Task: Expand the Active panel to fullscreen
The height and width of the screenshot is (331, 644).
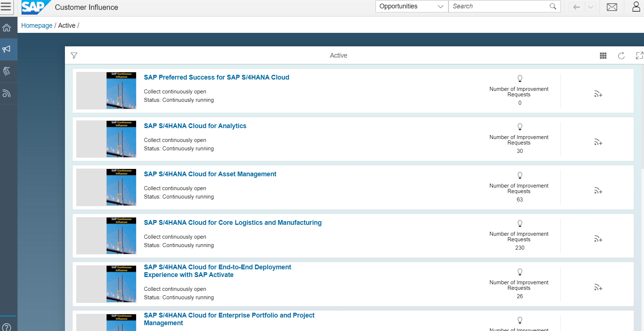Action: pyautogui.click(x=639, y=55)
